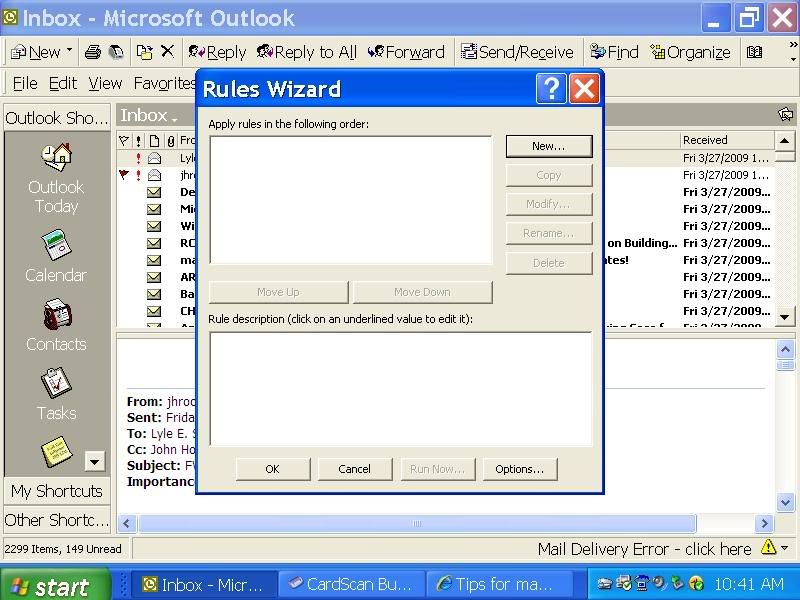Click the Print icon in the Outlook toolbar
The height and width of the screenshot is (600, 800).
coord(92,52)
